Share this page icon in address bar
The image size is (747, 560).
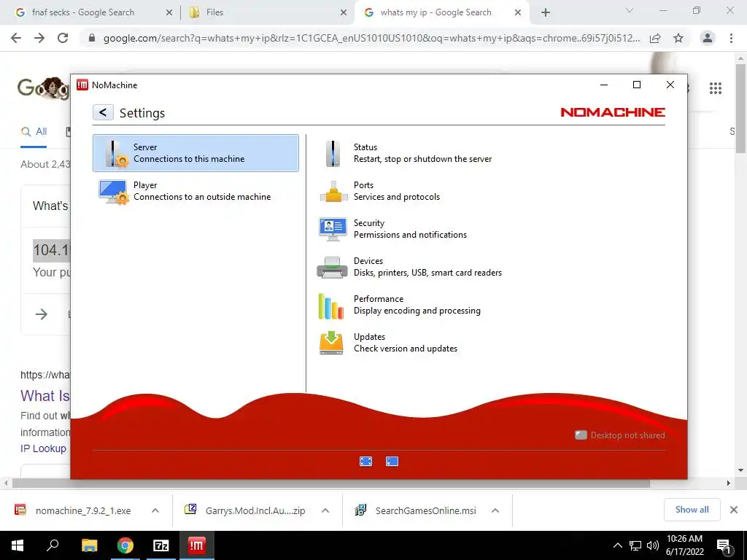click(655, 38)
